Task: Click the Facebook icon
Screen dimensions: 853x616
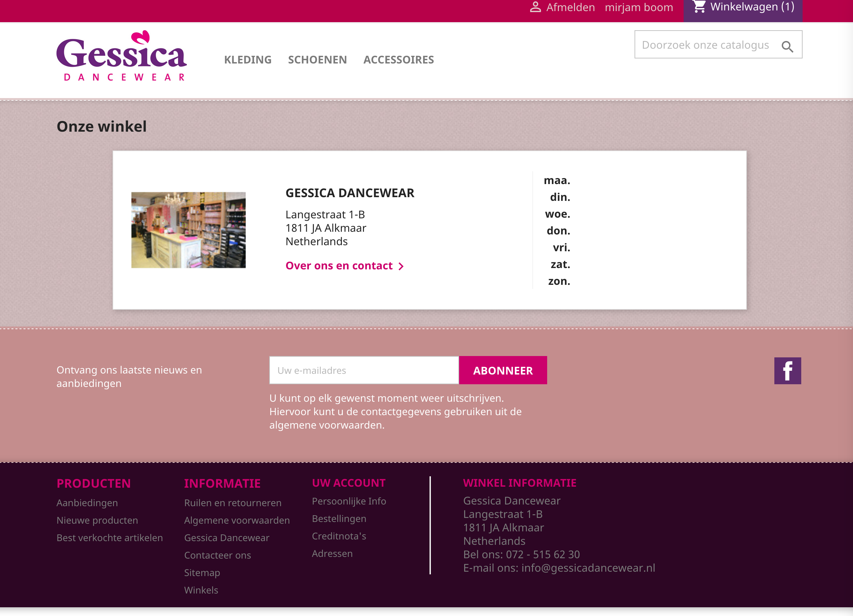Action: [787, 370]
